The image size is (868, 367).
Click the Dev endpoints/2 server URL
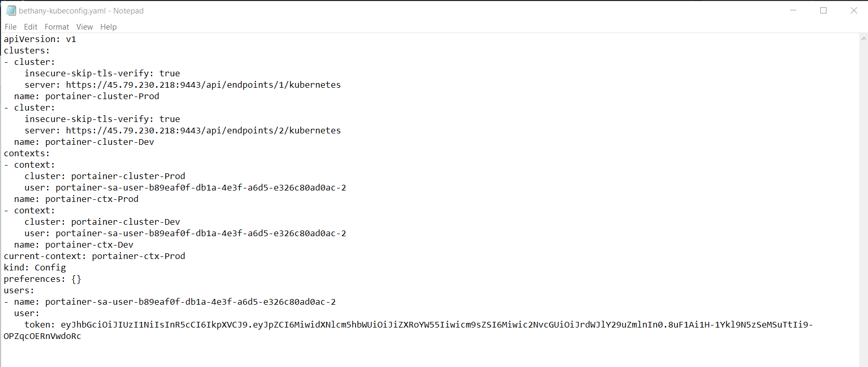click(x=204, y=131)
